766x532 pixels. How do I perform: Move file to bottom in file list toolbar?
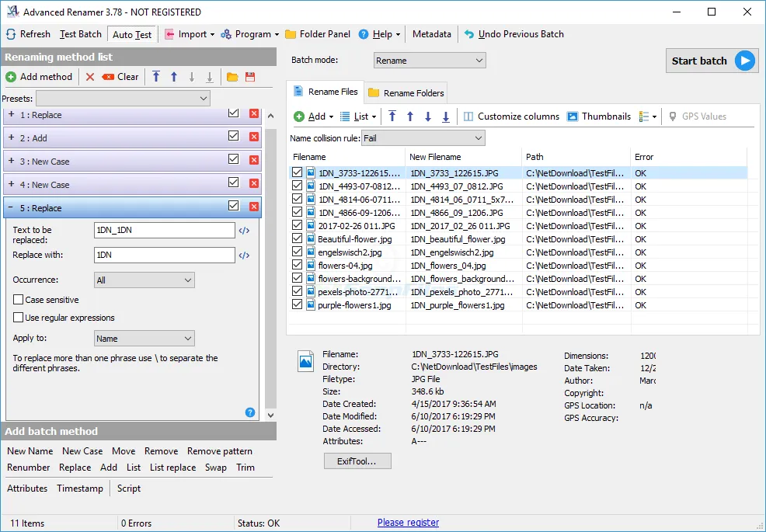445,116
